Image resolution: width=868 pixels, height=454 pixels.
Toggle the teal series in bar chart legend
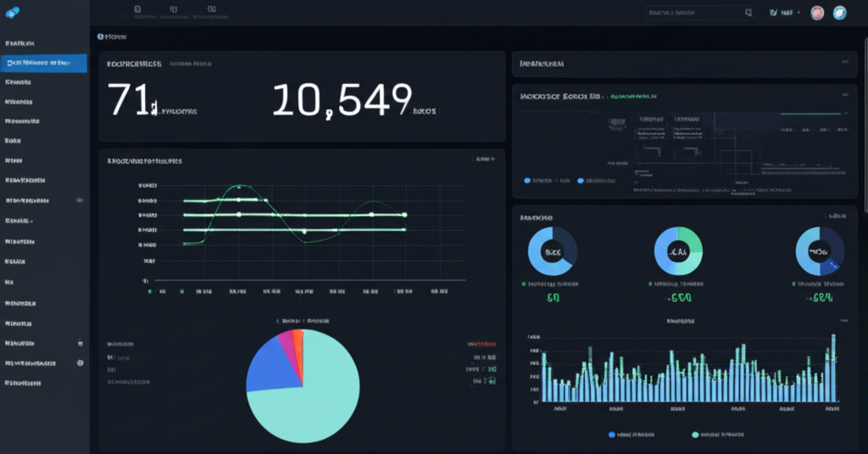695,434
